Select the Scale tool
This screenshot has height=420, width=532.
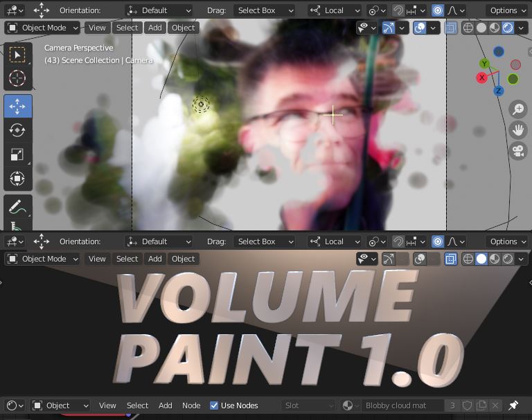[x=17, y=154]
